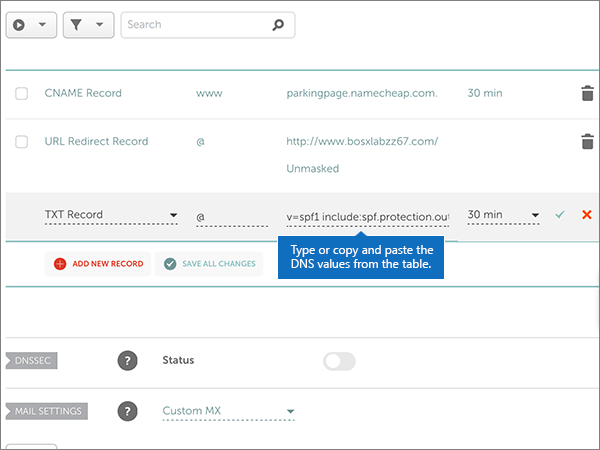Click the DNSSEC help question icon
The image size is (600, 450).
(x=127, y=361)
